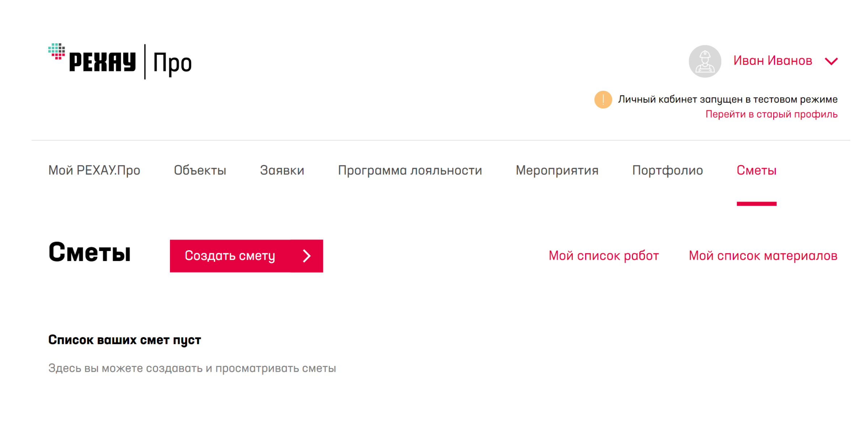868x434 pixels.
Task: Open the Мой список материалов link
Action: click(x=763, y=256)
